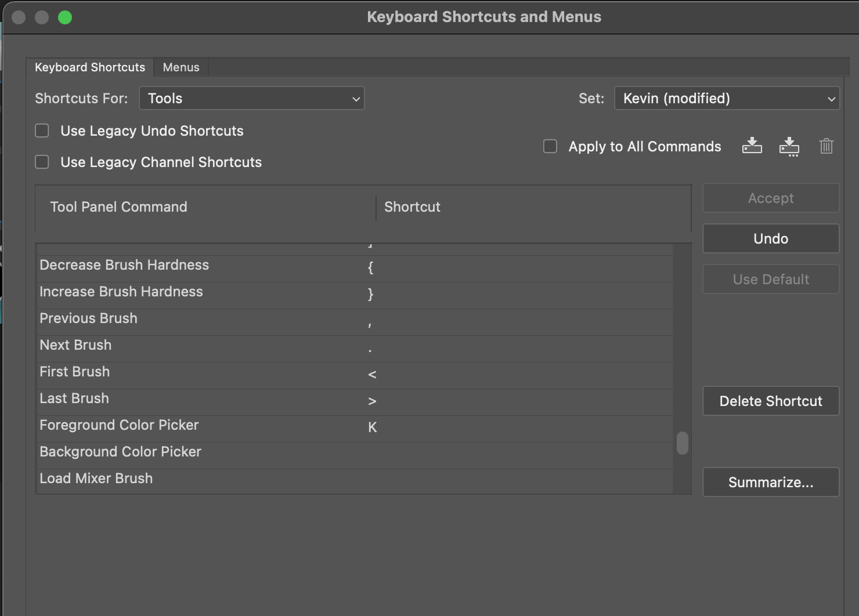Switch to the Menus tab
This screenshot has width=859, height=616.
click(x=181, y=67)
